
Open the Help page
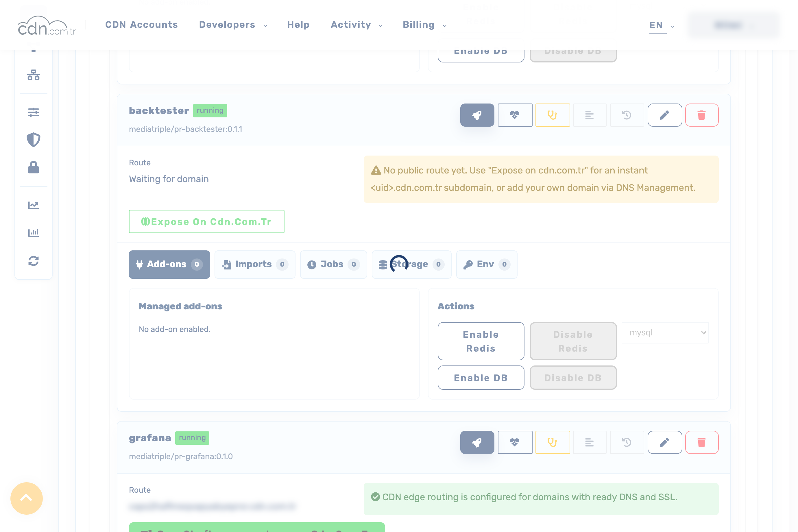[x=298, y=25]
